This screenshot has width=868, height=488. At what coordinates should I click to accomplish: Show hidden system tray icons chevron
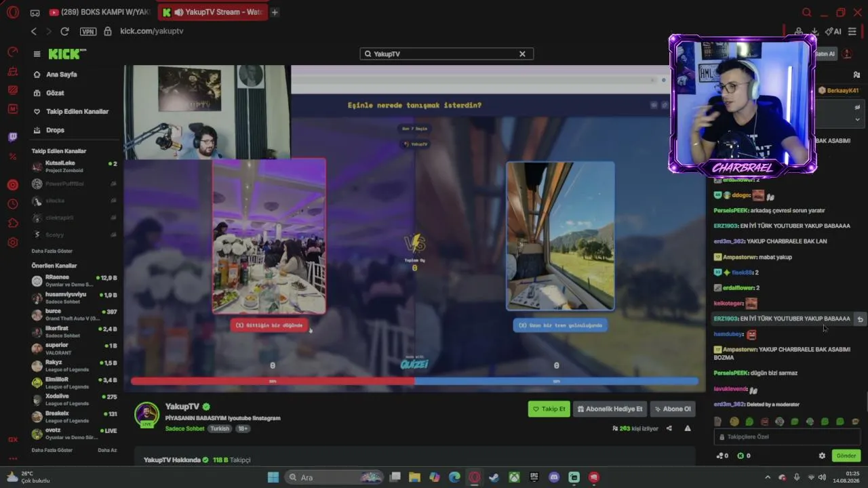[768, 477]
